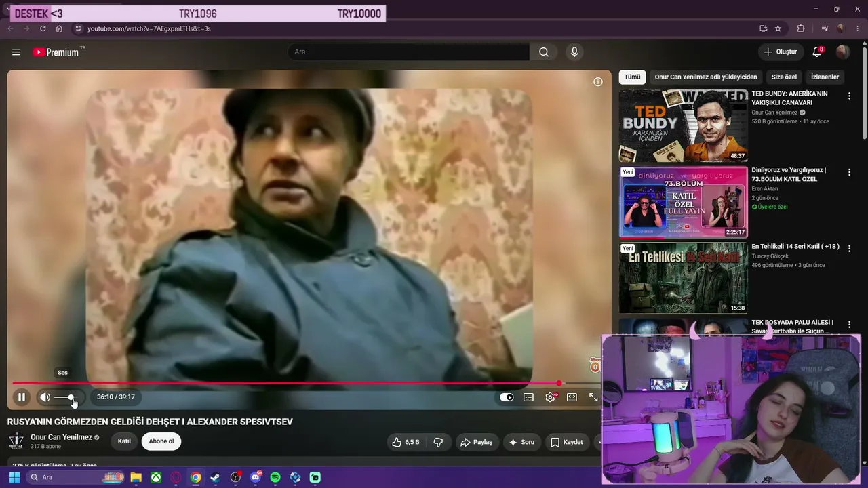Open the YouTube account avatar menu
The width and height of the screenshot is (868, 488).
pyautogui.click(x=843, y=52)
